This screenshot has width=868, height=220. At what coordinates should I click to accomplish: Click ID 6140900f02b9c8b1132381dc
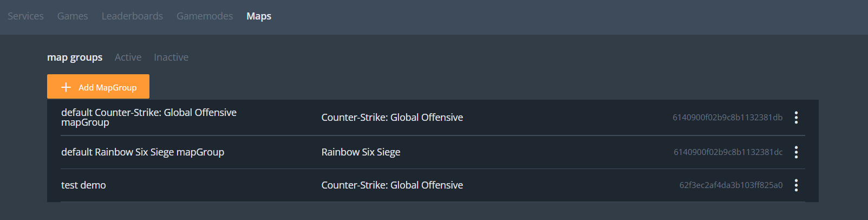[728, 152]
